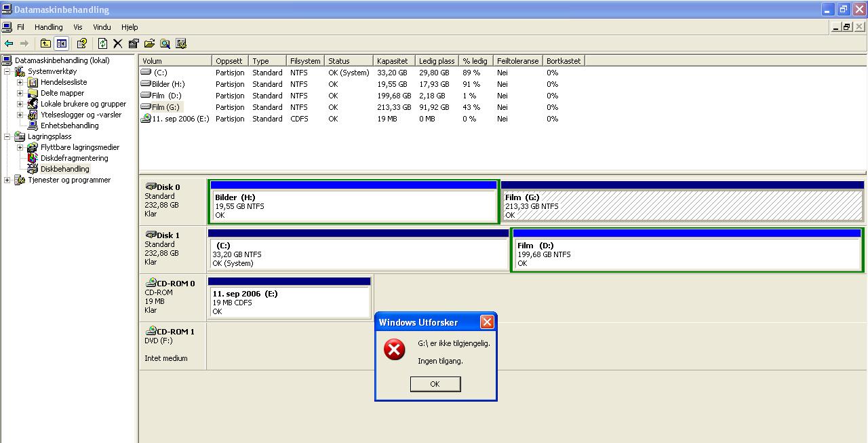Click the Enhetsbehandling device manager icon
The width and height of the screenshot is (868, 443).
33,126
